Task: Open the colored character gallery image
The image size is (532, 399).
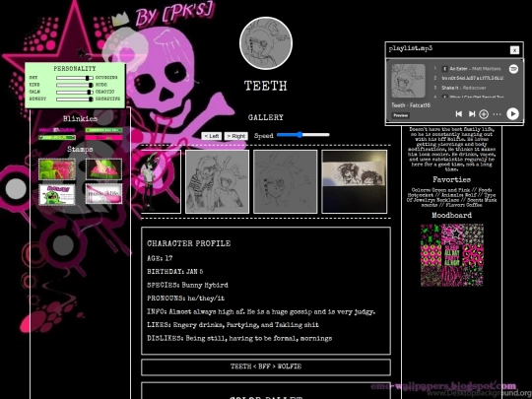Action: 161,181
